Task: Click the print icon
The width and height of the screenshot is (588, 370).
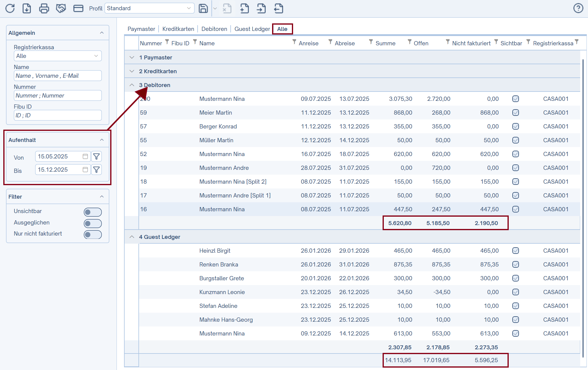Action: click(44, 8)
